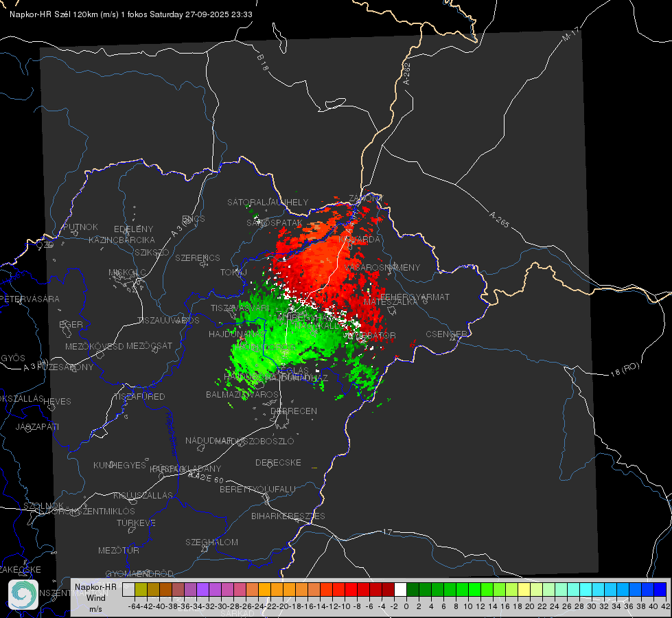Click the PUTNOK town label
The height and width of the screenshot is (618, 672).
click(80, 227)
